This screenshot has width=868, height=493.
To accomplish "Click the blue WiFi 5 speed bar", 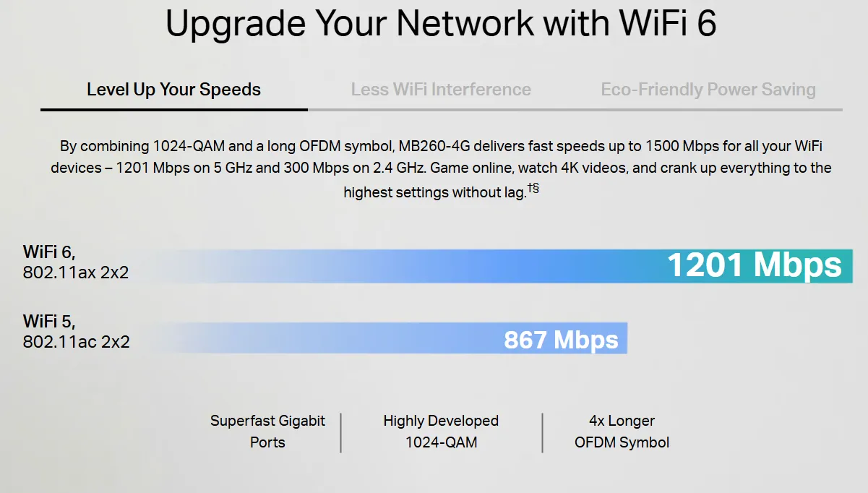I will point(390,338).
